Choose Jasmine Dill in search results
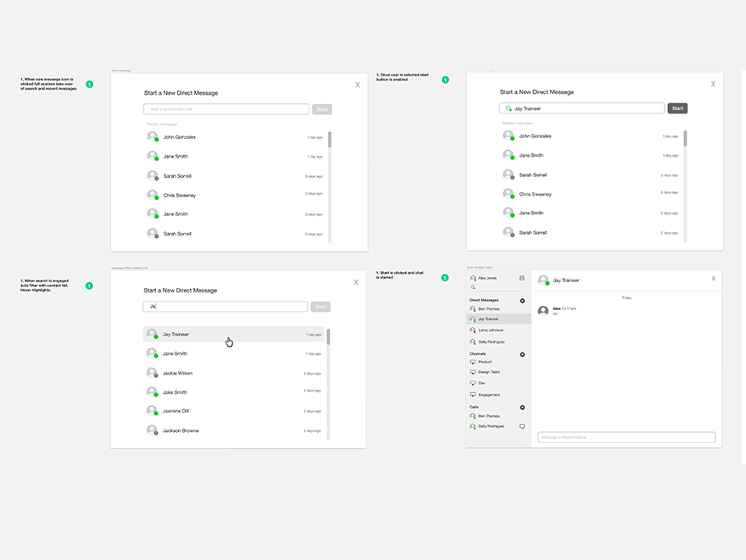 [176, 411]
